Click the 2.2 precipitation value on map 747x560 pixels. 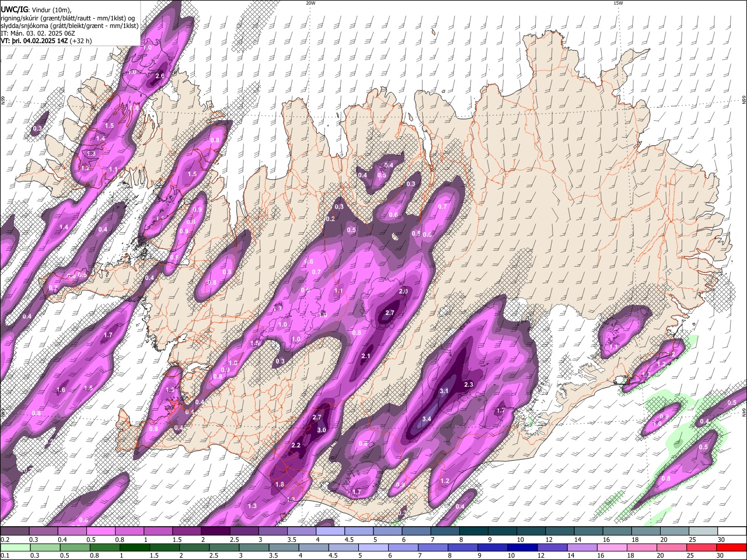coord(296,445)
